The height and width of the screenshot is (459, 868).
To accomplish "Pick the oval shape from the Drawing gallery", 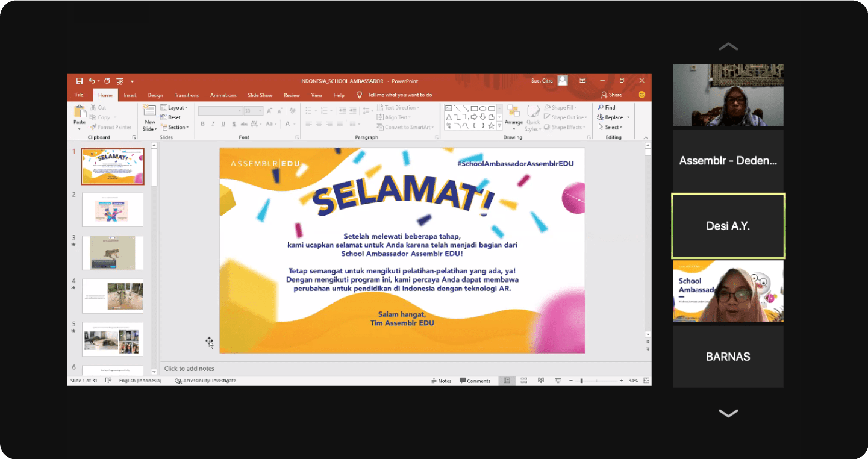I will 482,109.
